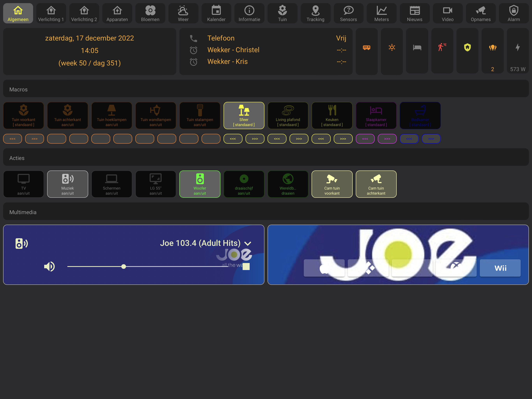Click the orange sun brightness status icon
This screenshot has width=532, height=399.
[x=392, y=47]
